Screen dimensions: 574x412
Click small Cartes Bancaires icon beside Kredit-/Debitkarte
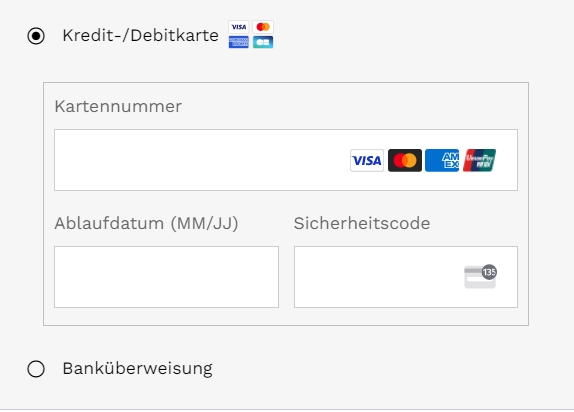tap(263, 42)
